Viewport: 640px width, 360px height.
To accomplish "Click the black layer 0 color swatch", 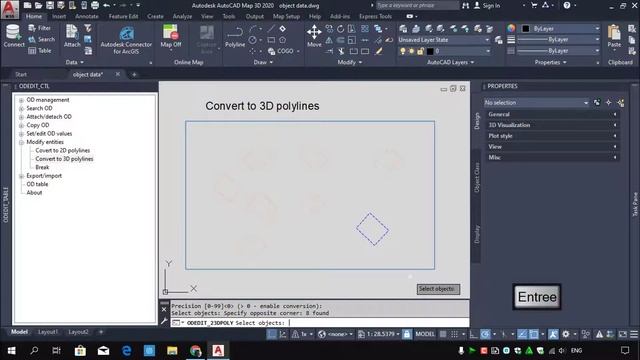I will pyautogui.click(x=430, y=51).
